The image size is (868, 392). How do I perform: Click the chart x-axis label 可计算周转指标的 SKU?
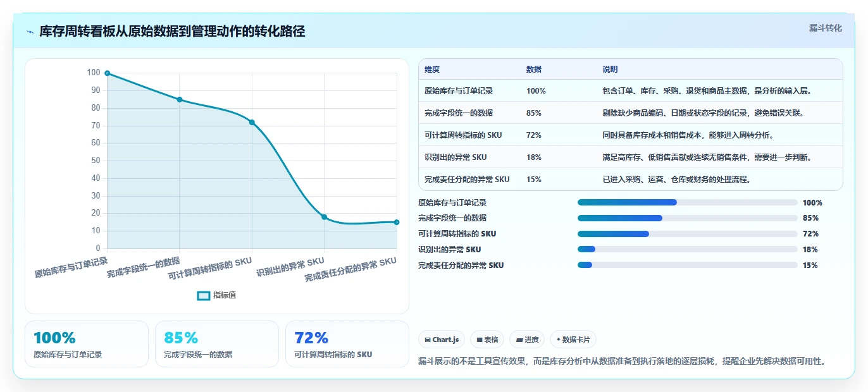(211, 268)
